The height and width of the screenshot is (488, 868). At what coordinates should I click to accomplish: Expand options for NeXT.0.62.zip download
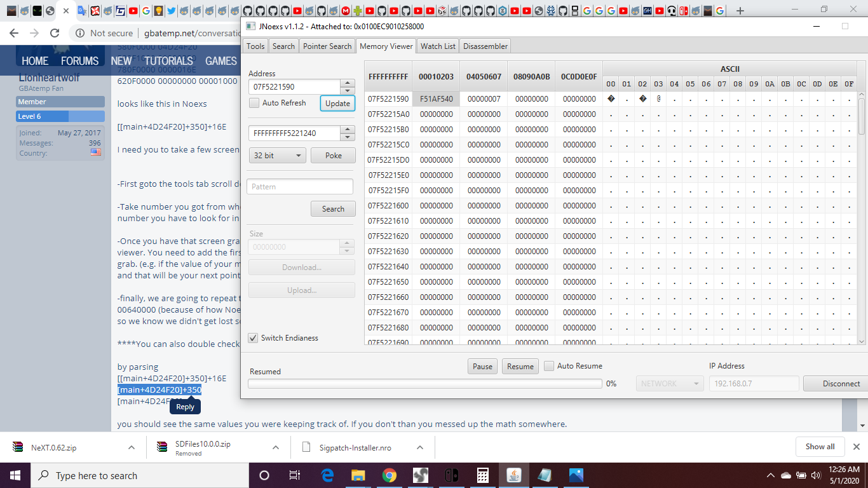click(x=132, y=447)
